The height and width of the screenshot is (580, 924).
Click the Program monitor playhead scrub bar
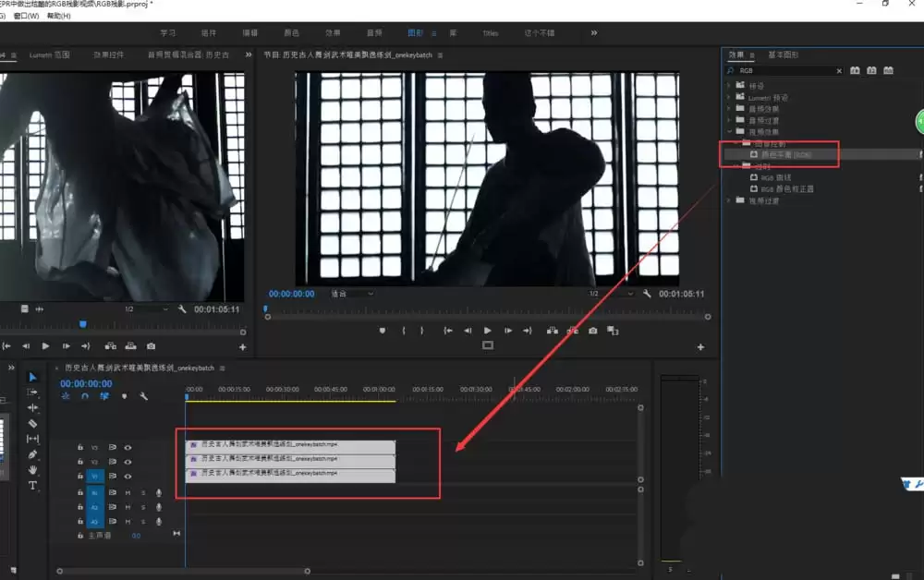pos(487,309)
